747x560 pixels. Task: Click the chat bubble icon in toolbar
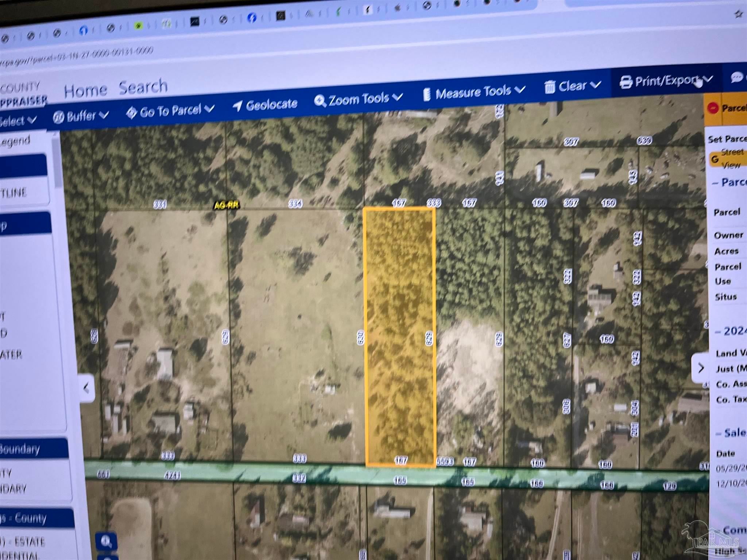tap(737, 78)
